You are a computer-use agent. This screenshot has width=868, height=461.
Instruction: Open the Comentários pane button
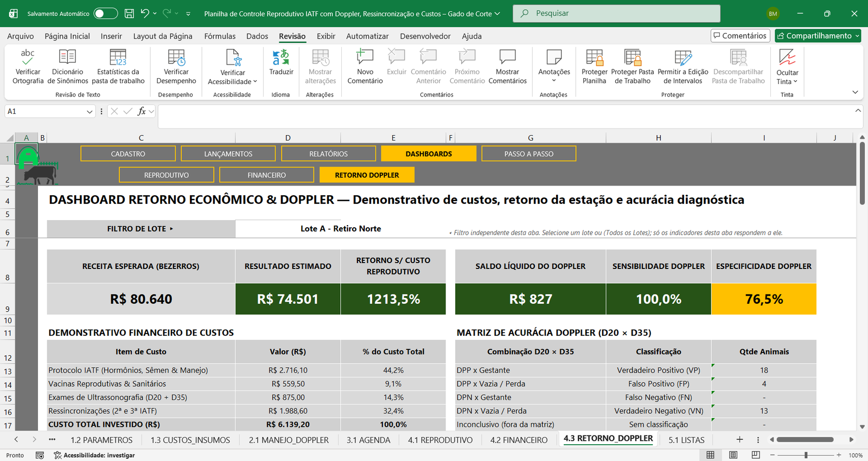(741, 36)
